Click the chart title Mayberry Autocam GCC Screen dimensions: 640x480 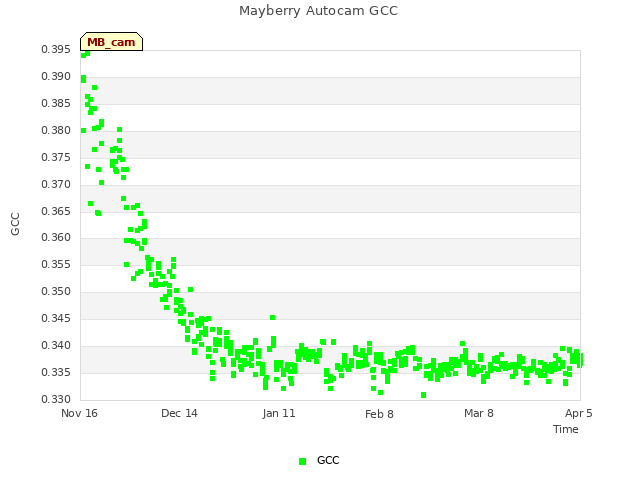click(x=318, y=11)
